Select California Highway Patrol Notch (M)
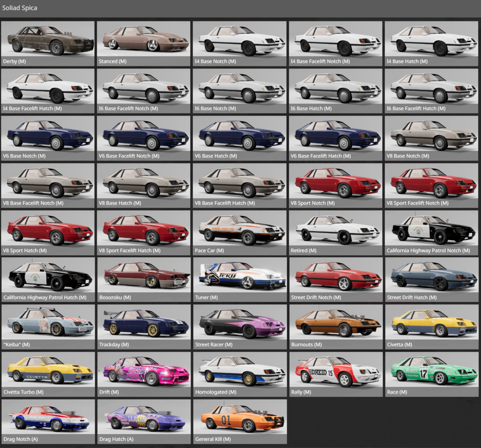Viewport: 481px width, 448px height. pyautogui.click(x=431, y=233)
